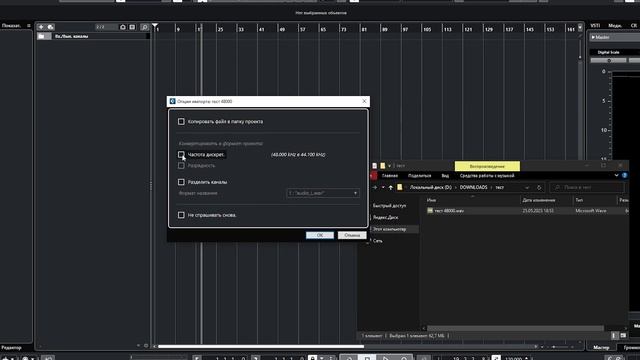Select the тест 48000.wav file
640x360 pixels.
click(x=449, y=211)
